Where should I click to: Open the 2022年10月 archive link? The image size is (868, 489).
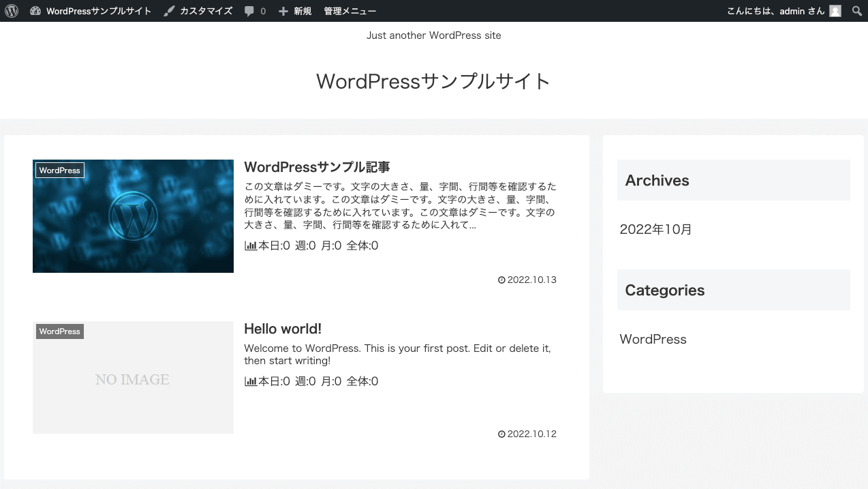(x=655, y=229)
